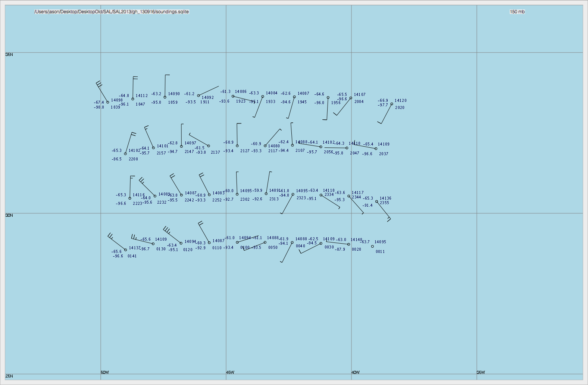588x385 pixels.
Task: Pick the height value 14092
Action: 208,98
